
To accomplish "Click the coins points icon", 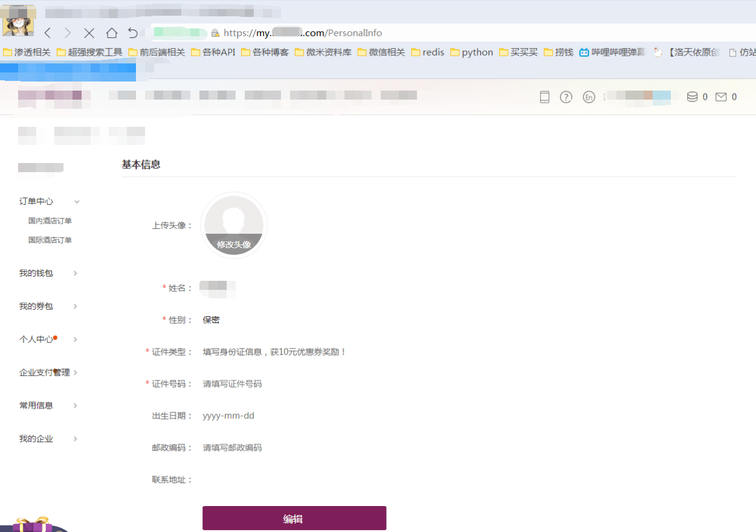I will tap(693, 97).
